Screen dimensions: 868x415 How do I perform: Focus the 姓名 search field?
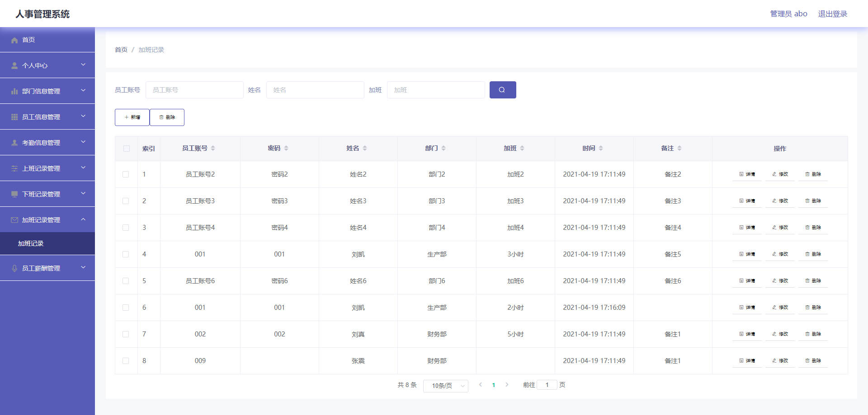coord(315,90)
